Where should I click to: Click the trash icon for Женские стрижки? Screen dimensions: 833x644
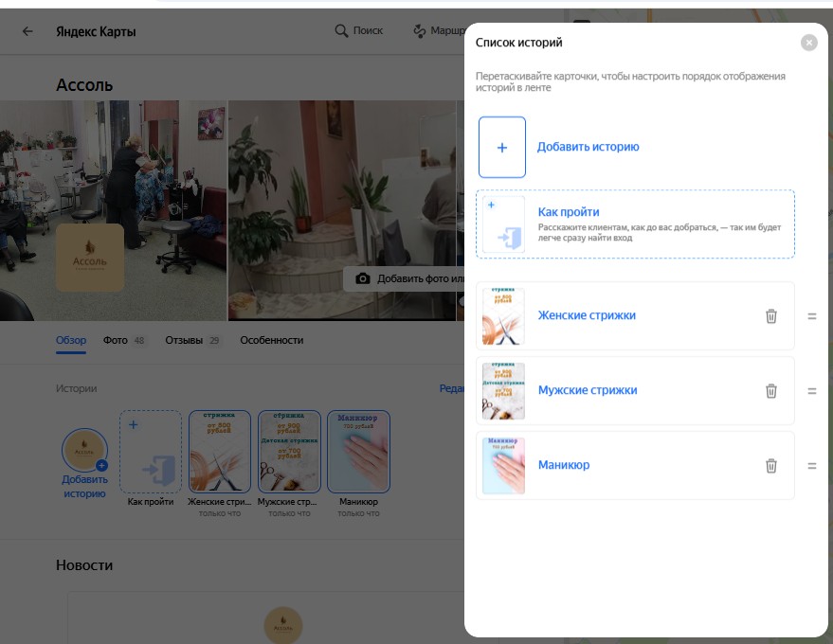(x=771, y=316)
